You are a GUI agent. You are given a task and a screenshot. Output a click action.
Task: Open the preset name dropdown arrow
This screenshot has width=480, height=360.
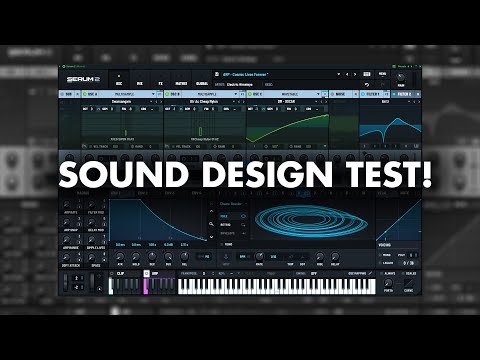tap(339, 74)
